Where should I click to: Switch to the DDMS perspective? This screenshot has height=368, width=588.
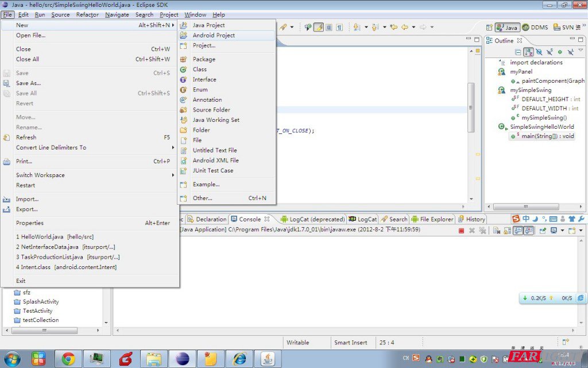(535, 28)
